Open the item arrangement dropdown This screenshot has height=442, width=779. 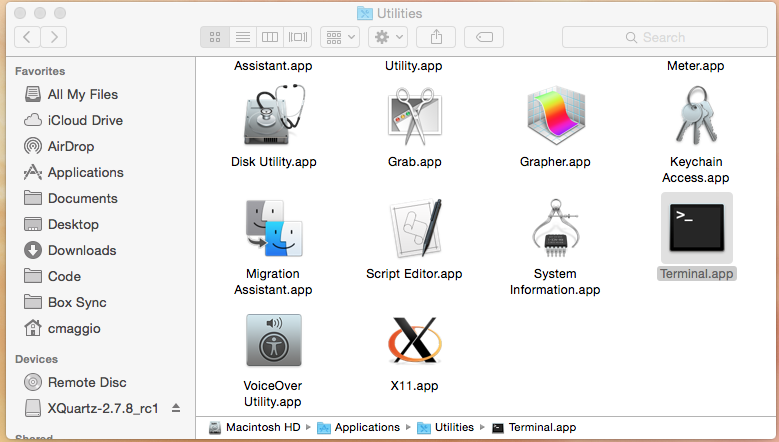pos(340,37)
